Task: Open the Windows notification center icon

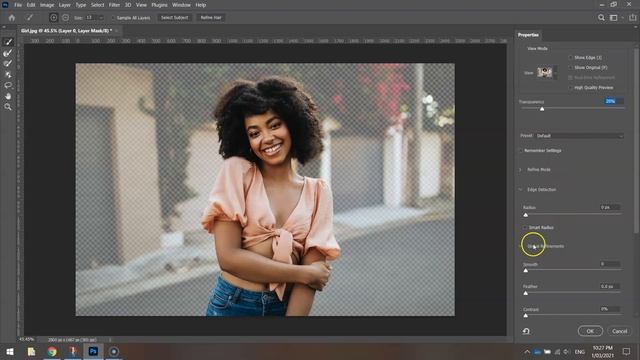Action: 627,351
